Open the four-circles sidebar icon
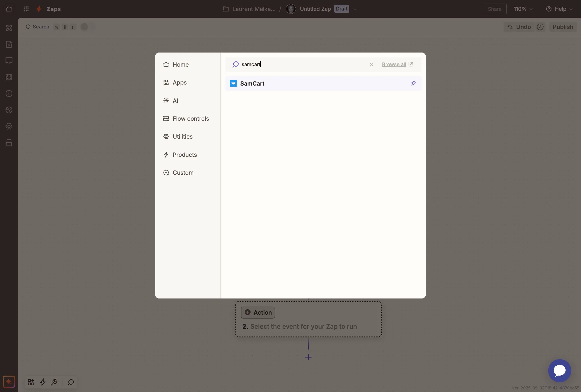581x392 pixels. click(9, 28)
